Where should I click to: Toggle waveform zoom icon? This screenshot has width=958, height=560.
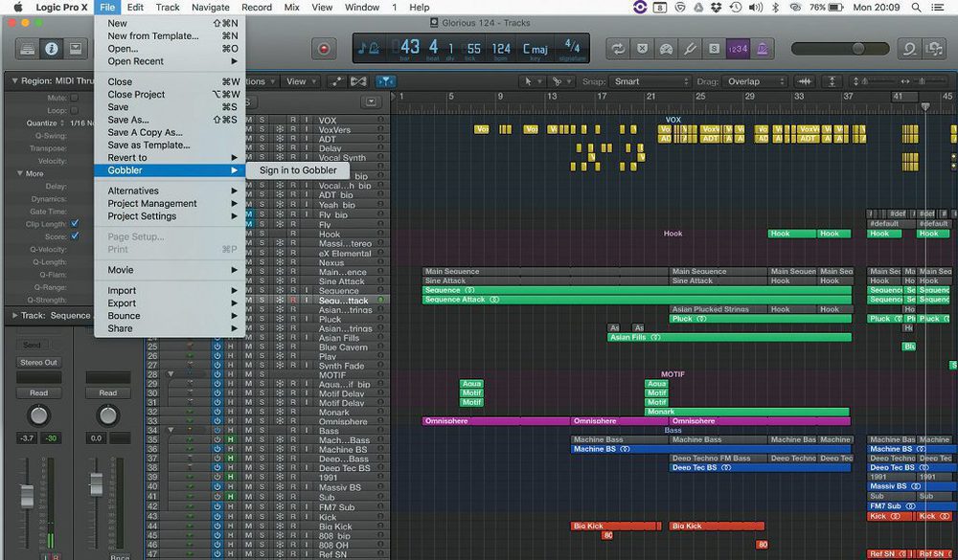806,81
